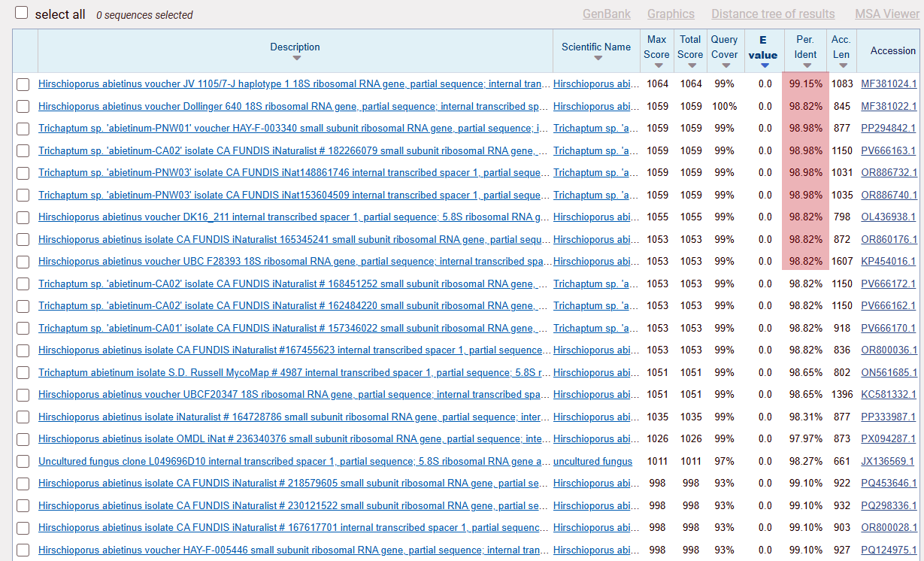Tick checkbox for Uncultured fungus clone row

[23, 462]
